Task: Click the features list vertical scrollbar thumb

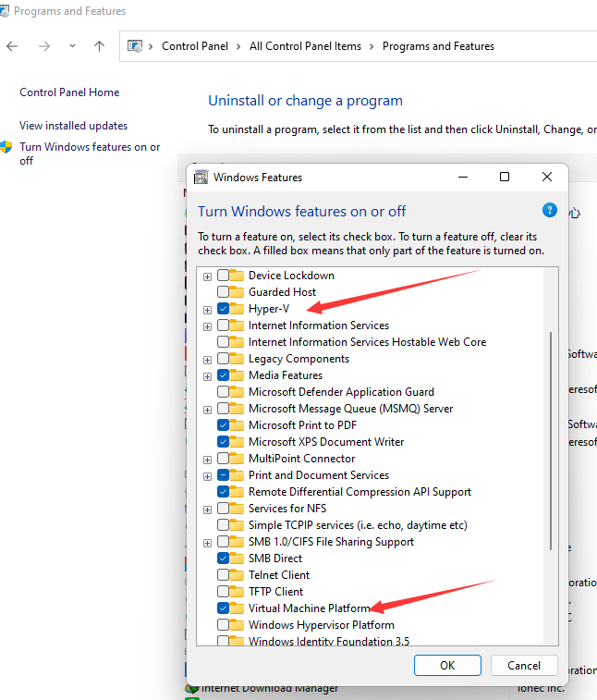Action: 551,441
